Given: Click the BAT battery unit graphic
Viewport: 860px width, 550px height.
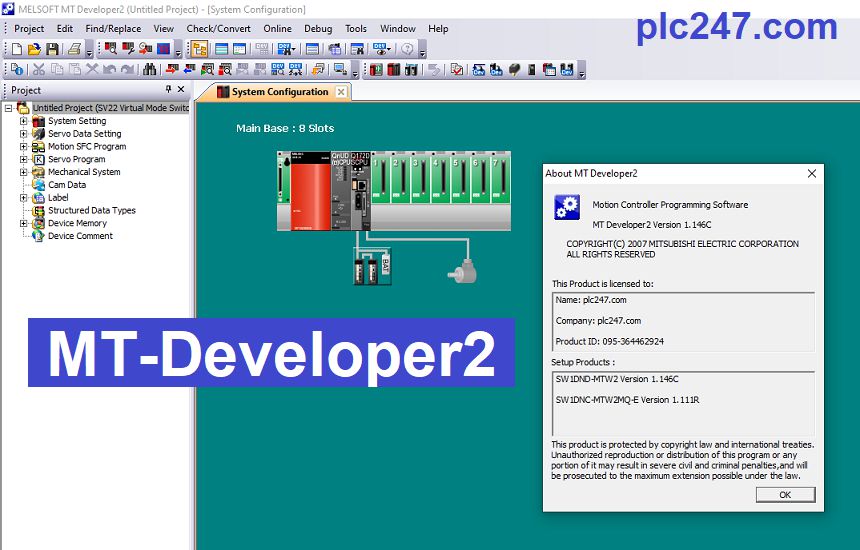Looking at the screenshot, I should pos(386,265).
